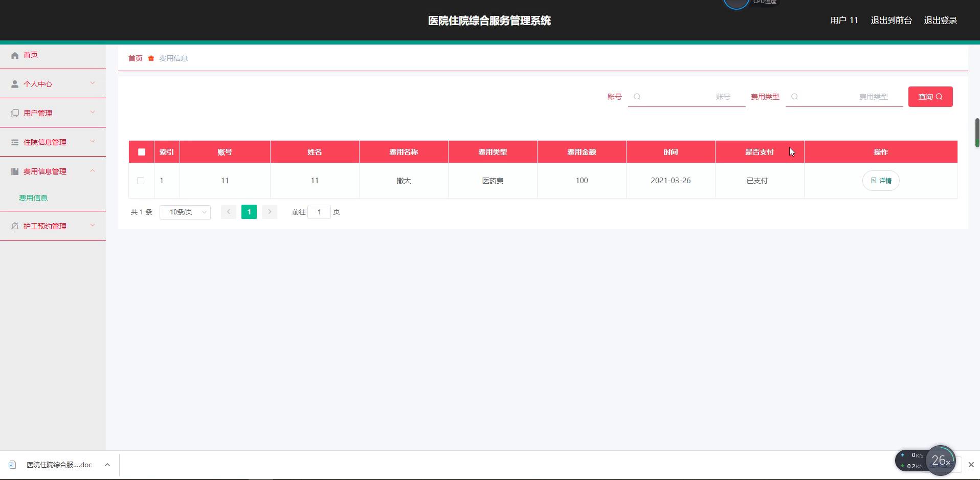Close the download bar with X icon
Image resolution: width=980 pixels, height=480 pixels.
point(971,465)
